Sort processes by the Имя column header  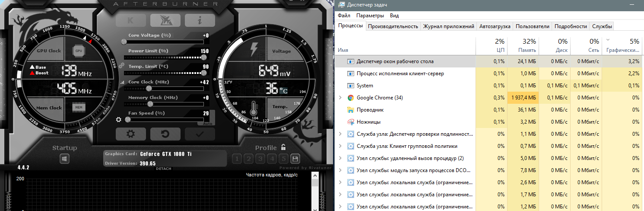406,46
